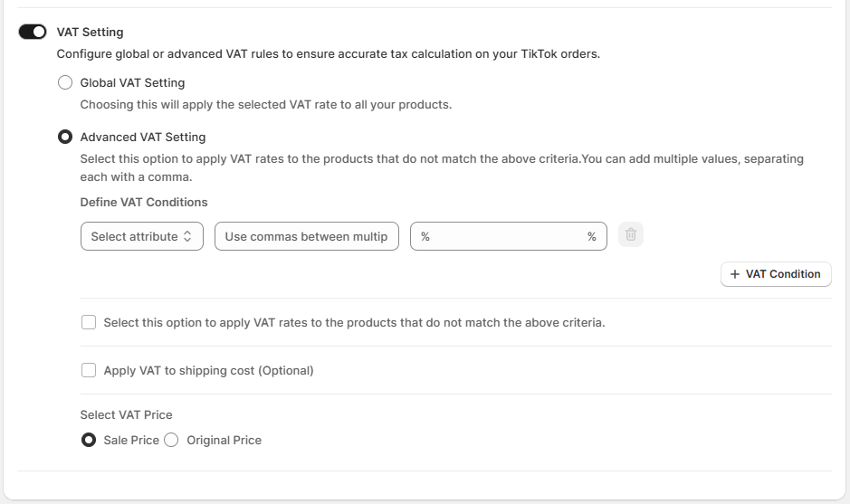Click the percent suffix symbol in rate field
Screen dimensions: 850x504
591,236
